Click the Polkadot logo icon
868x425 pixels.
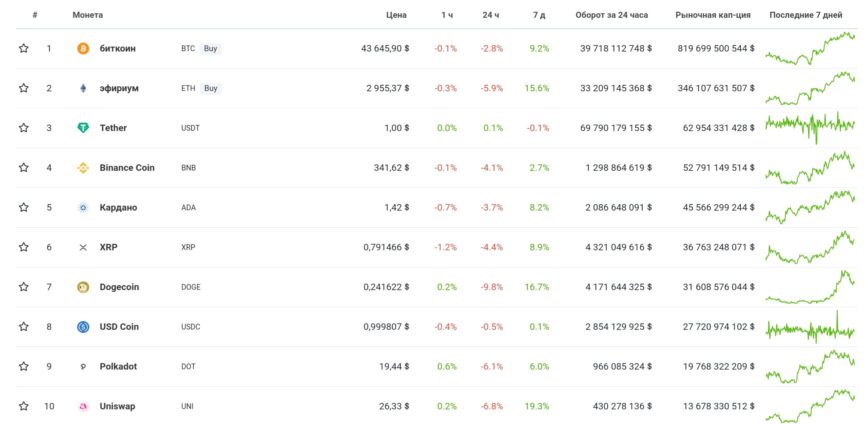pyautogui.click(x=83, y=367)
